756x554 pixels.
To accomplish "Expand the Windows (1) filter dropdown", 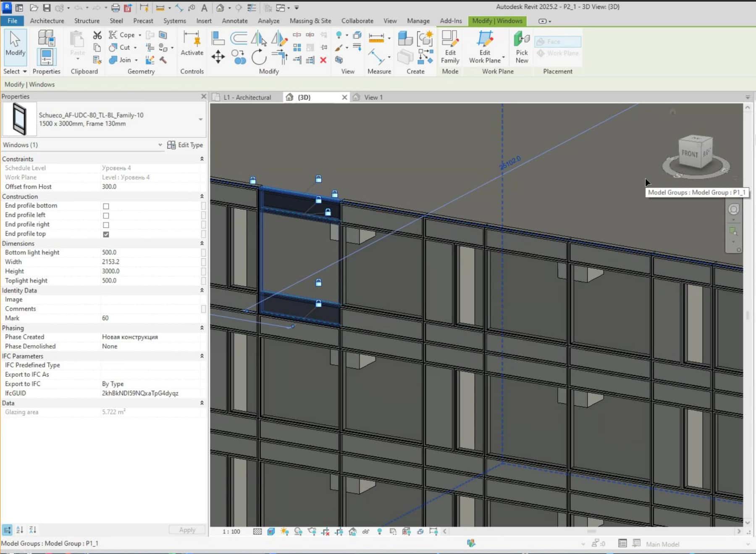I will coord(160,145).
